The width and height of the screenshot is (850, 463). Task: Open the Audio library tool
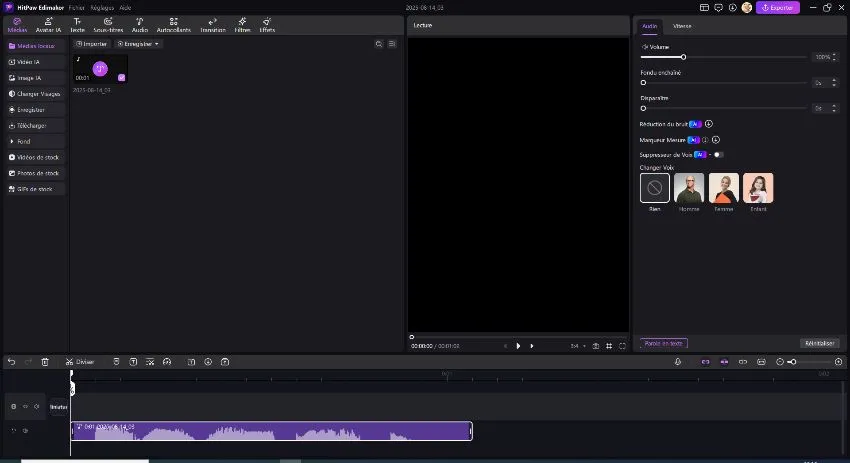139,25
